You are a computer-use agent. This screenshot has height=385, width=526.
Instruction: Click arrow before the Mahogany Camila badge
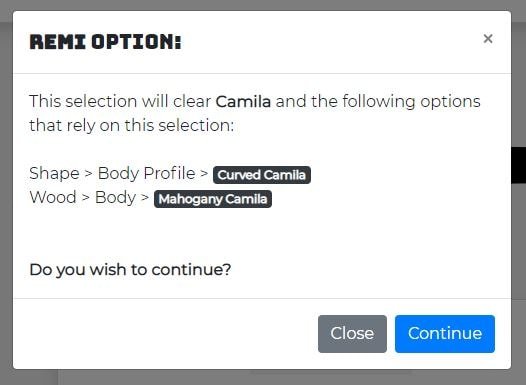(x=145, y=198)
